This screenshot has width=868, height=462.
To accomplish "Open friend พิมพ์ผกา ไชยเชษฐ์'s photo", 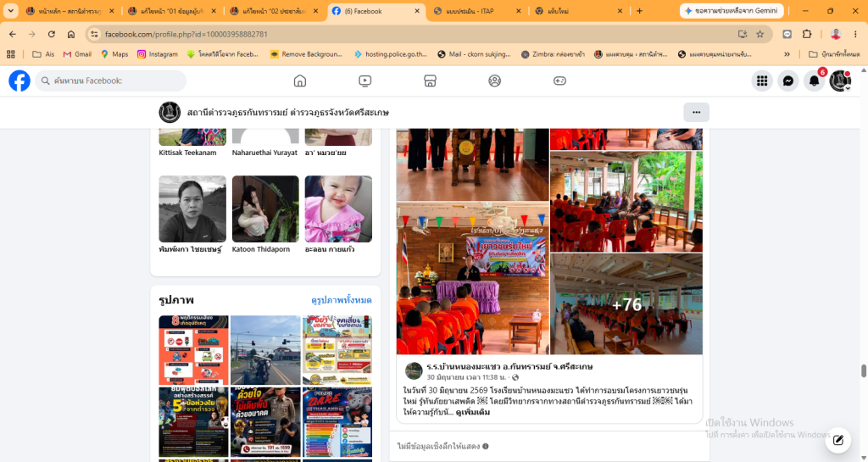I will click(x=192, y=209).
